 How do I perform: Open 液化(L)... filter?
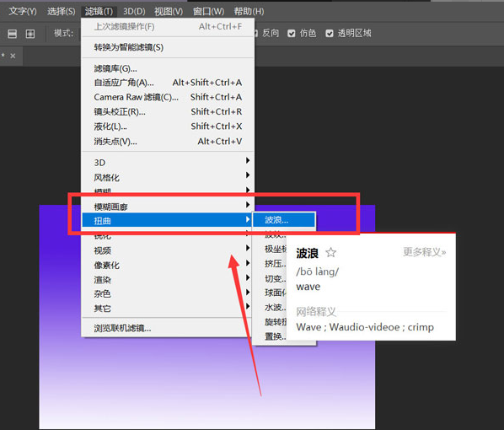click(x=168, y=126)
